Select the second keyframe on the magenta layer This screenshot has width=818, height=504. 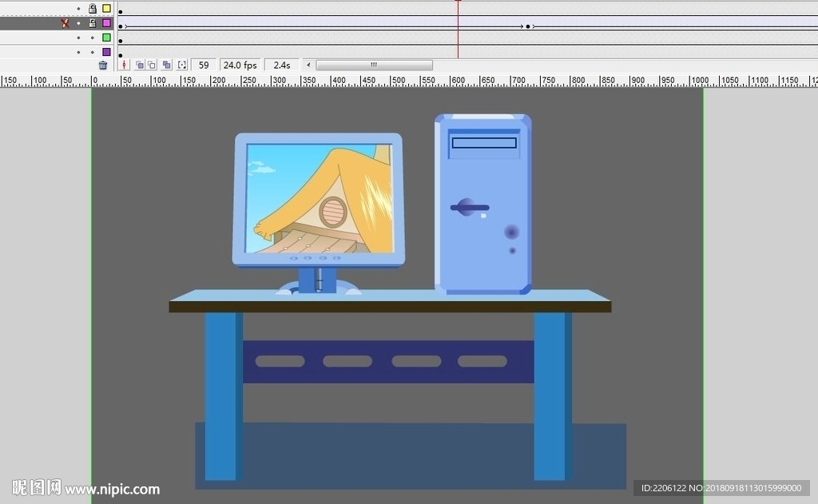528,26
